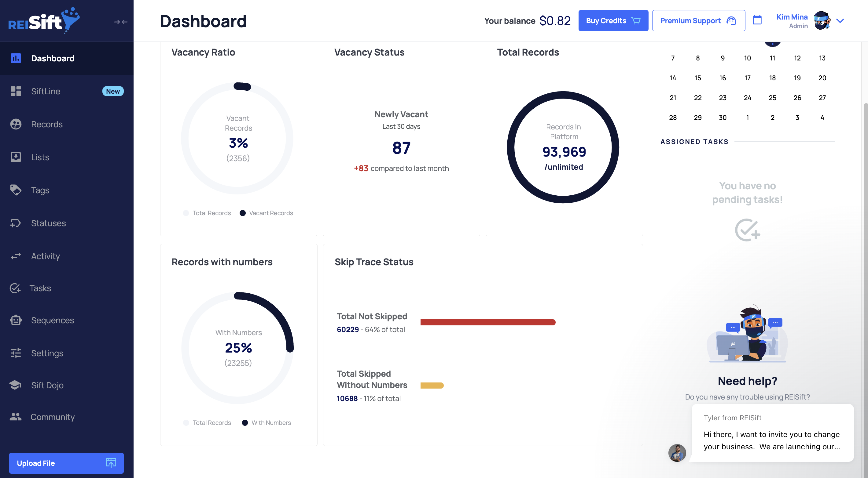This screenshot has height=478, width=868.
Task: Go to SiftLine menu item
Action: click(46, 91)
